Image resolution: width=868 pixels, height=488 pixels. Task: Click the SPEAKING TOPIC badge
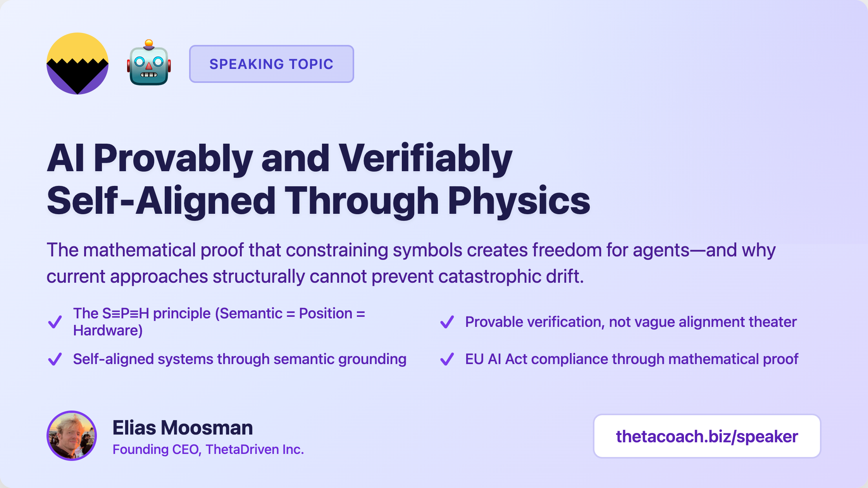[x=271, y=64]
